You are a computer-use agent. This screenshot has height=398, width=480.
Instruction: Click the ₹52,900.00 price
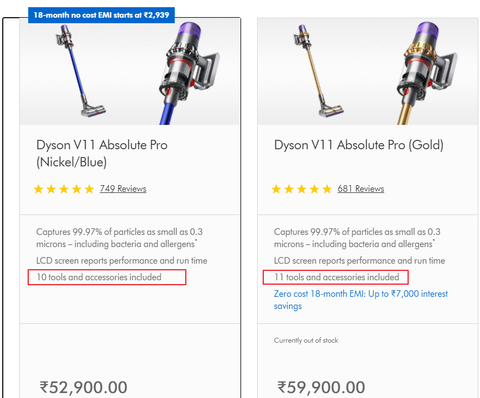pyautogui.click(x=83, y=387)
